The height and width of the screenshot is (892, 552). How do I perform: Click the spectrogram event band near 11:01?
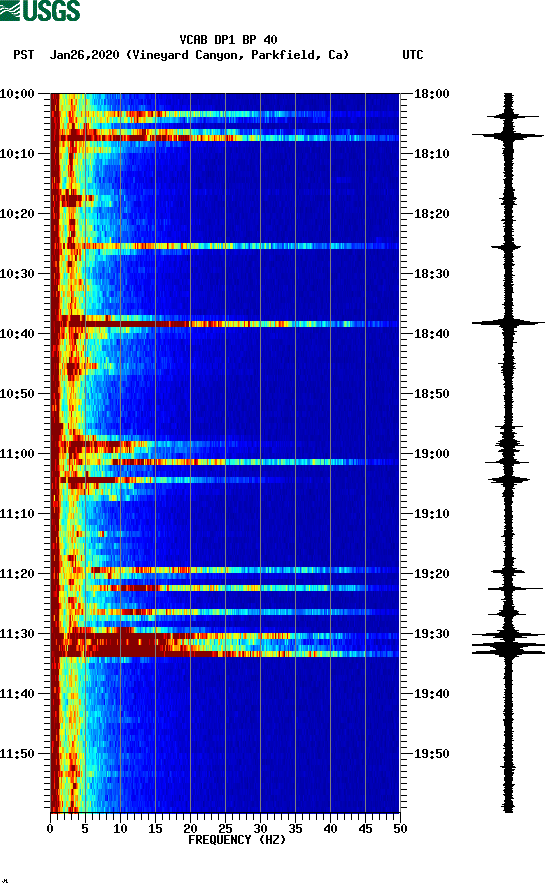tap(225, 462)
